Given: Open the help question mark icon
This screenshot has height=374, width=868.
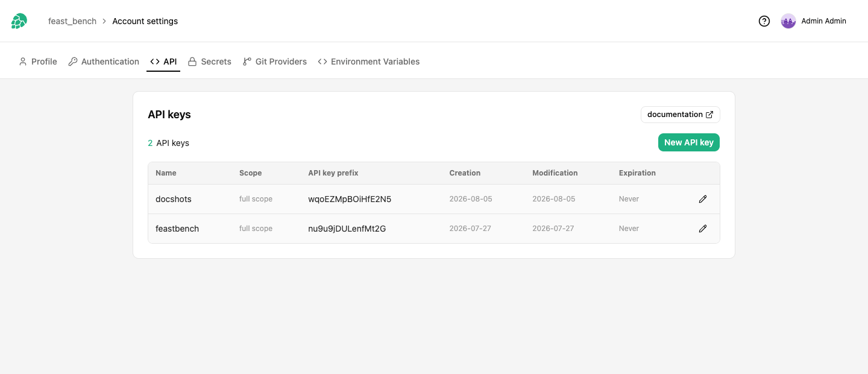Looking at the screenshot, I should pyautogui.click(x=764, y=21).
